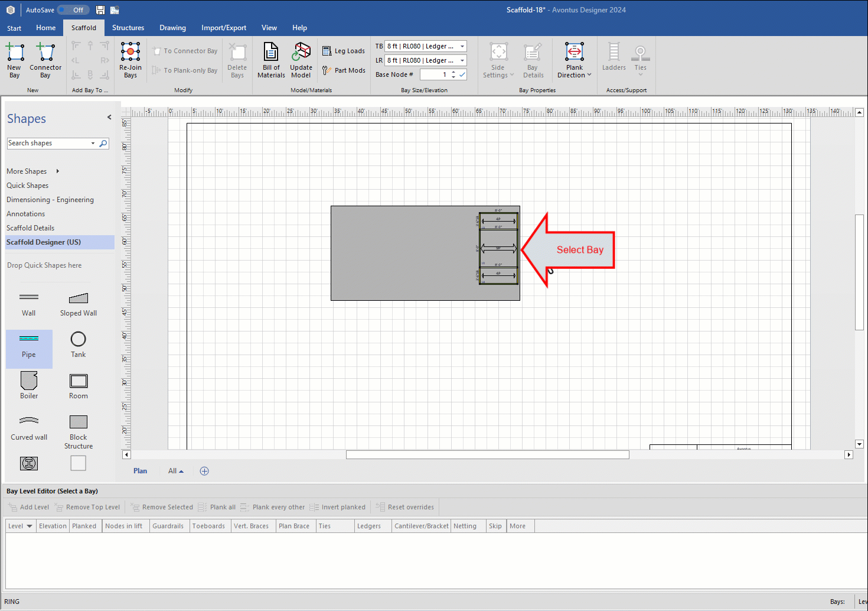Click the Part Mods tool
Image resolution: width=868 pixels, height=611 pixels.
click(x=344, y=70)
